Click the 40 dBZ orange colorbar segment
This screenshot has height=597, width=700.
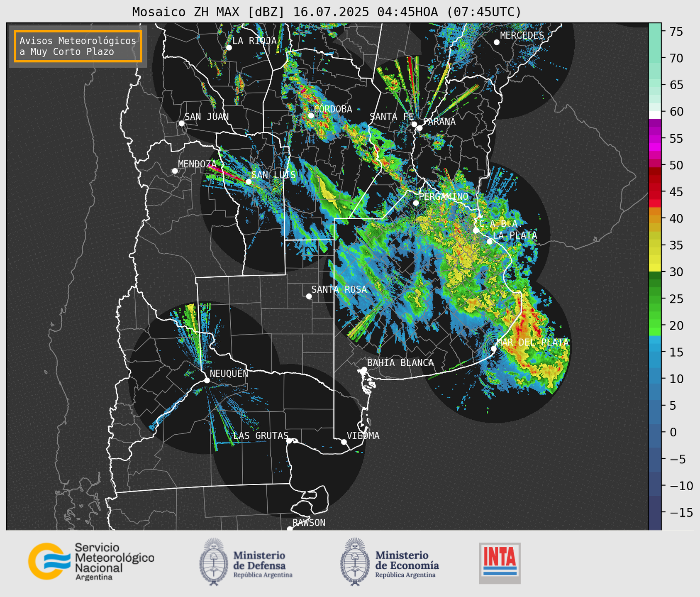click(655, 219)
